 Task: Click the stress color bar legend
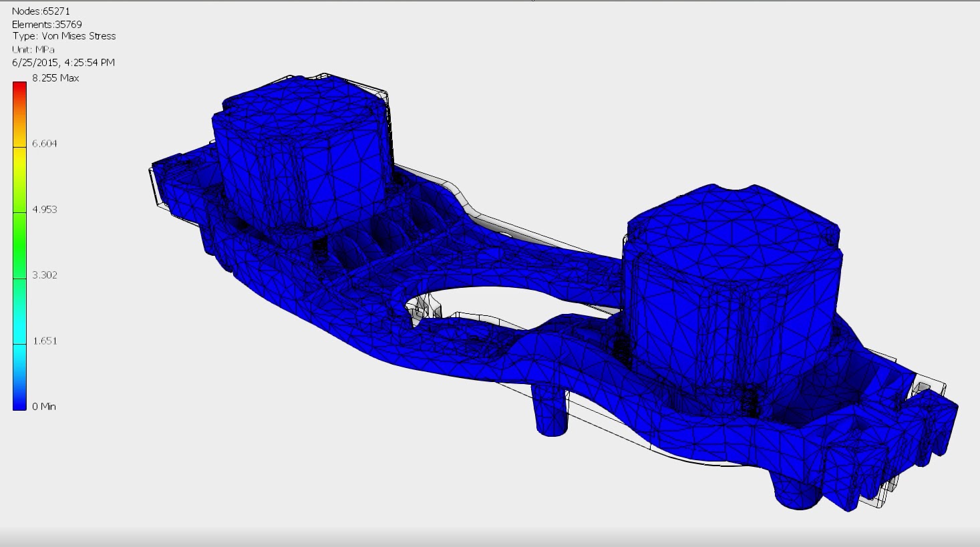(x=19, y=246)
